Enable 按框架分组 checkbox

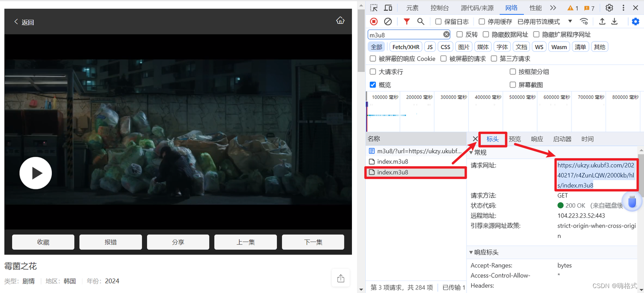point(513,71)
